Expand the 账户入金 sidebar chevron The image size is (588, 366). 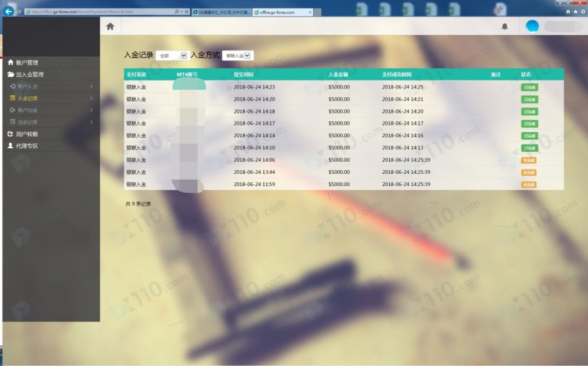[x=91, y=87]
